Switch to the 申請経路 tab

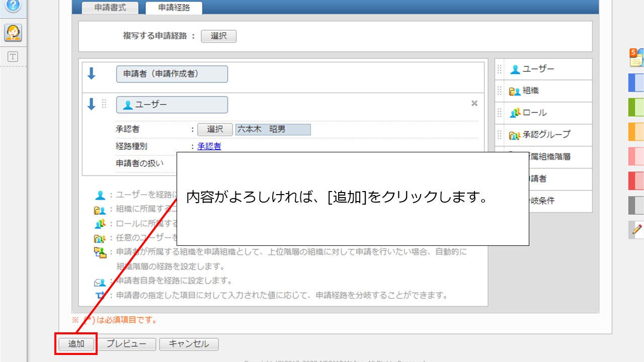tap(174, 8)
